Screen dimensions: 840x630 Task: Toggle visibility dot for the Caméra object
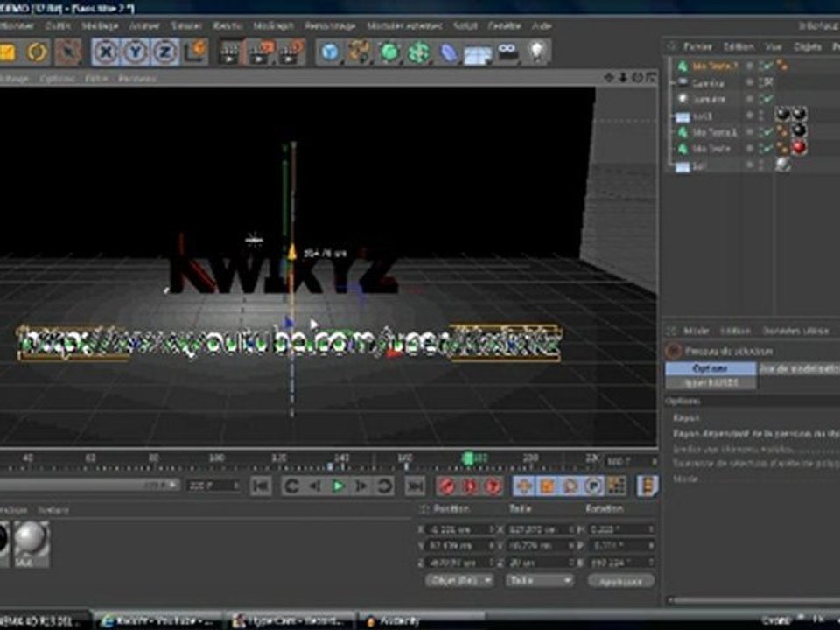[x=750, y=83]
